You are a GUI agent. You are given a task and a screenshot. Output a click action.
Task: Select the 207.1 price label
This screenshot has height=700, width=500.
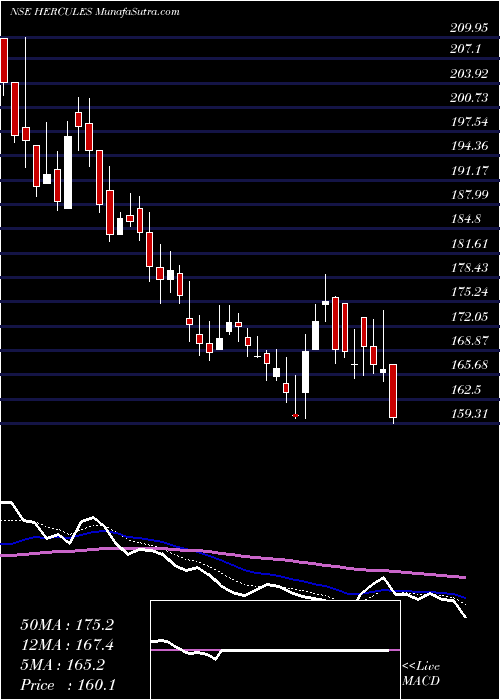click(x=465, y=49)
